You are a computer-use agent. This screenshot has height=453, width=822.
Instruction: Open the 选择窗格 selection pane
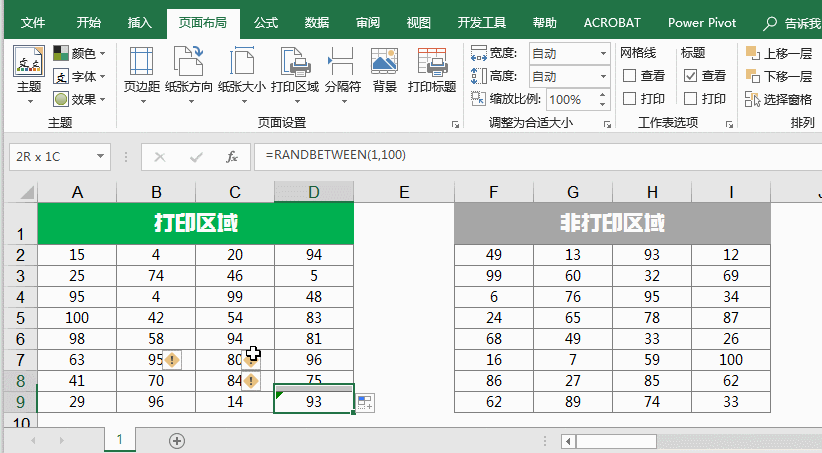pyautogui.click(x=778, y=99)
